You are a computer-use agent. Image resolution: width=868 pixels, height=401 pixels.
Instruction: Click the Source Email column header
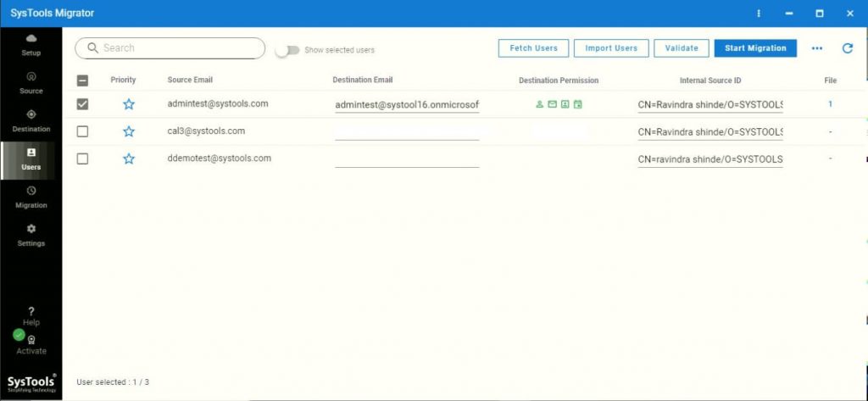[x=190, y=80]
